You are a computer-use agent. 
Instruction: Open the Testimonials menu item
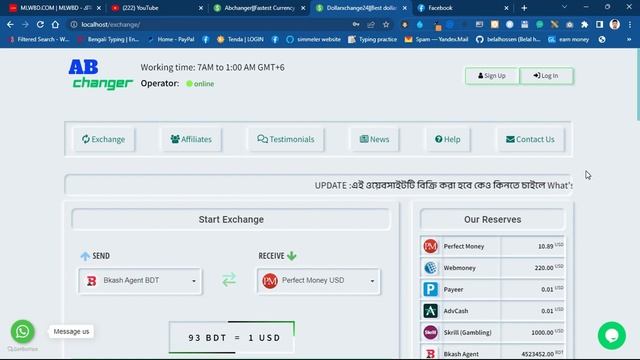[x=286, y=139]
